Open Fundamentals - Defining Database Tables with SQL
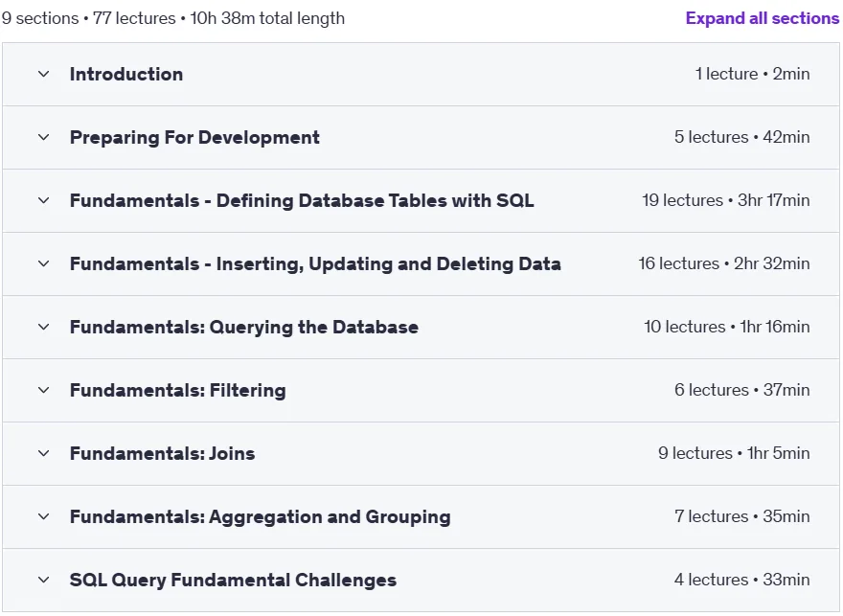 click(302, 200)
